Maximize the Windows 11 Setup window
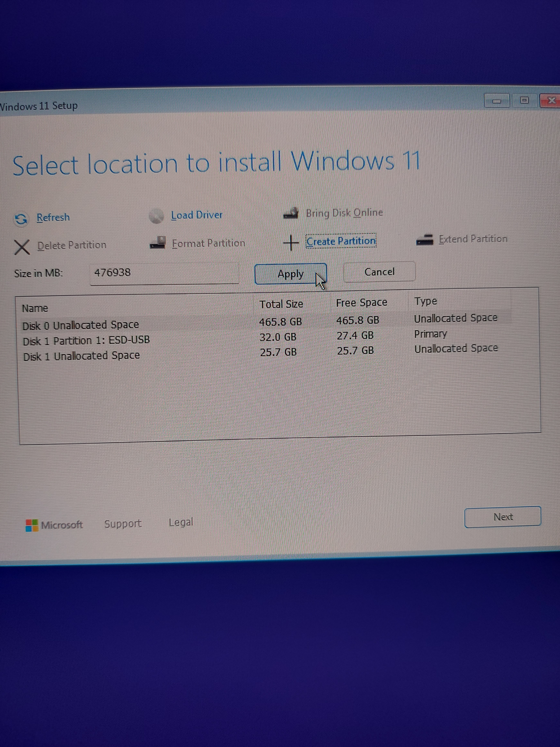 point(524,100)
